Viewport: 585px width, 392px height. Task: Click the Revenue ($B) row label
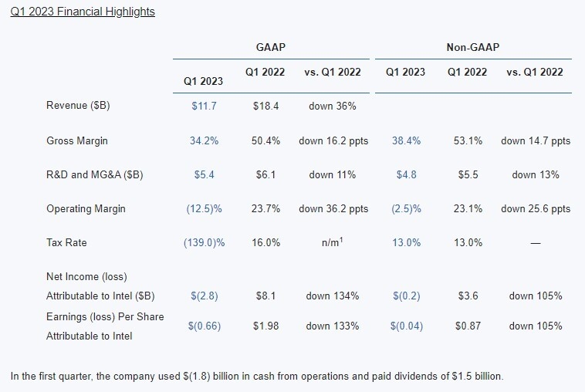(x=78, y=106)
